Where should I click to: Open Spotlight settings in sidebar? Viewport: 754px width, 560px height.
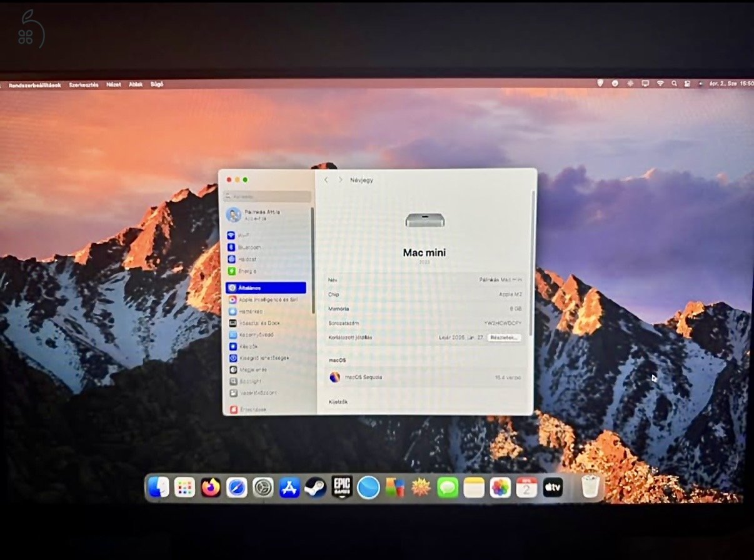click(266, 381)
